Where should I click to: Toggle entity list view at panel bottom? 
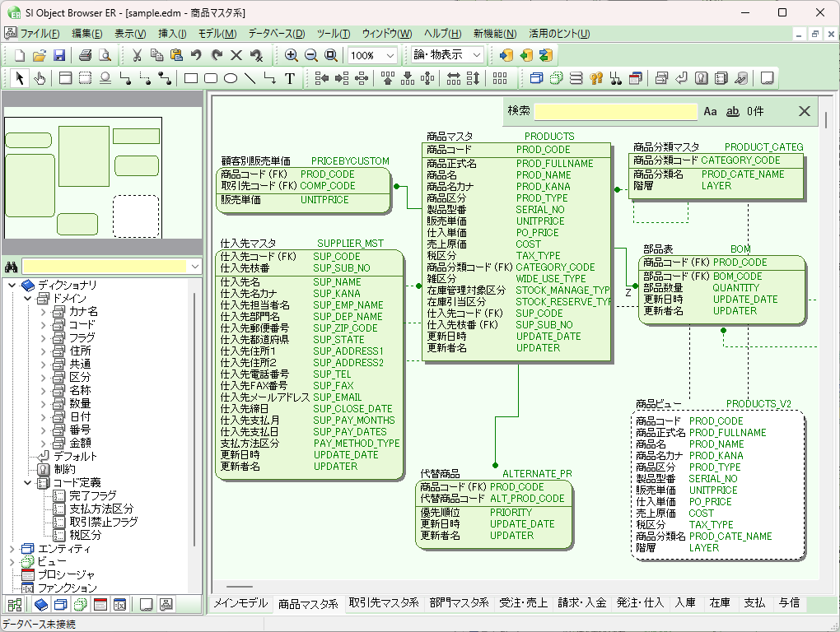click(61, 605)
